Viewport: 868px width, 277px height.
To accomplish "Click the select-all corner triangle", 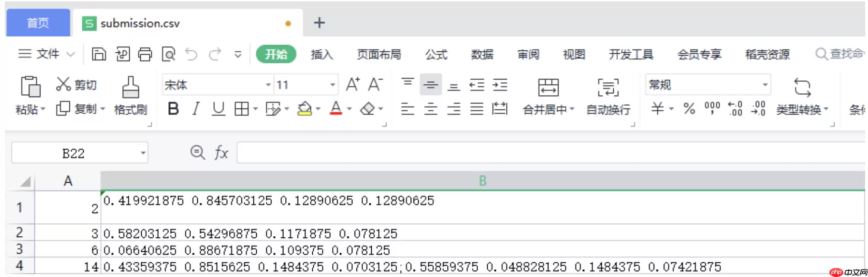I will 25,181.
